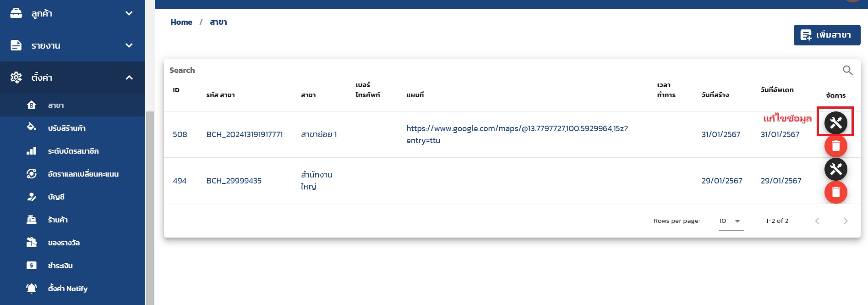Select the สาขาย่อย 1 branch name cell
Viewport: 868px width, 305px height.
(319, 134)
